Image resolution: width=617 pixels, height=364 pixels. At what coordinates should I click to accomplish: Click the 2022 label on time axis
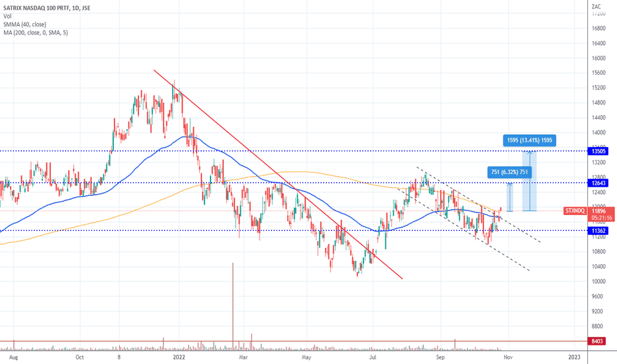coord(179,357)
